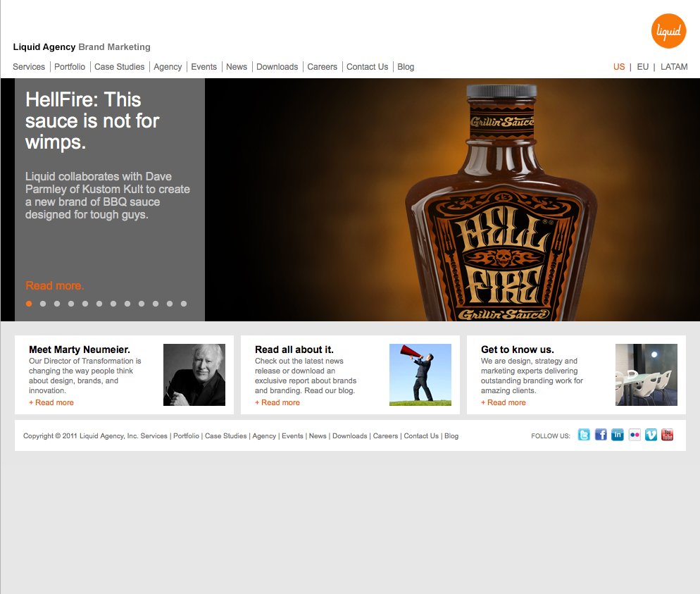This screenshot has height=594, width=700.
Task: Select the third slide dot
Action: [x=57, y=304]
